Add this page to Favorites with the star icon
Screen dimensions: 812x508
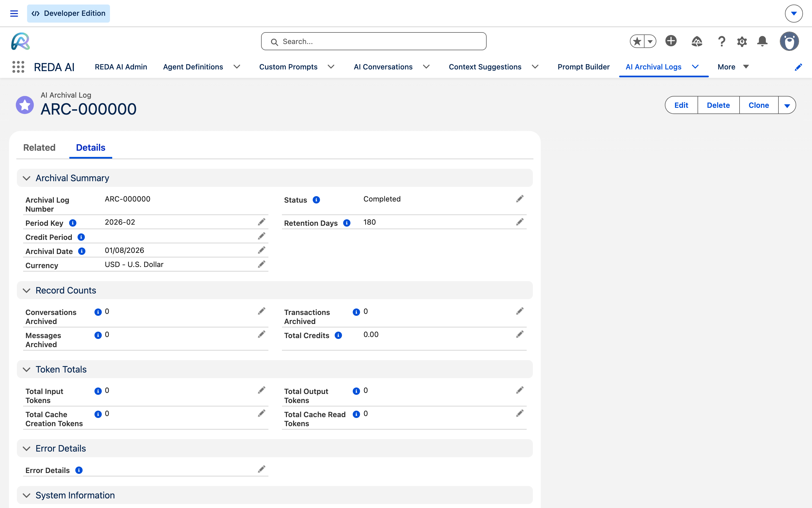coord(637,41)
